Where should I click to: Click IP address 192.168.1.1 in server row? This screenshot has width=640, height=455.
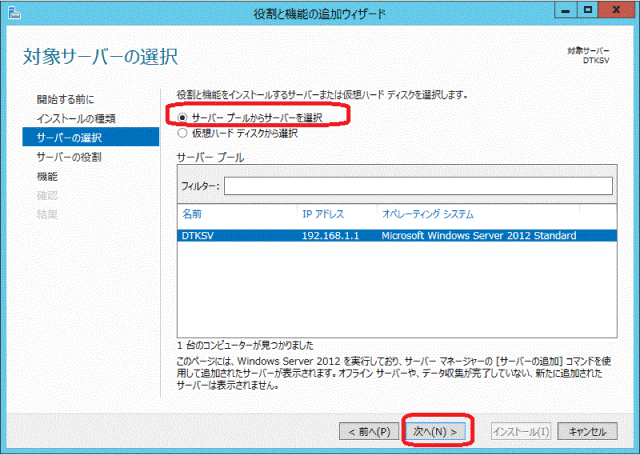(x=330, y=235)
